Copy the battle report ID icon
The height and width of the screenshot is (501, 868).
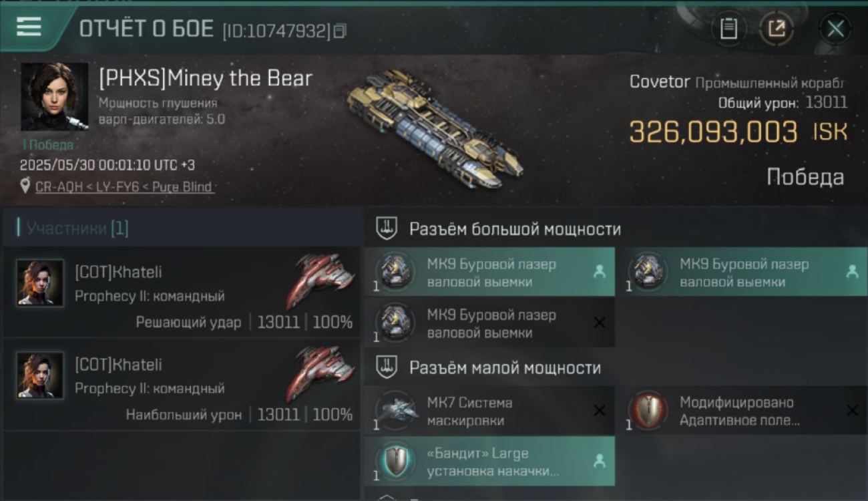(340, 31)
